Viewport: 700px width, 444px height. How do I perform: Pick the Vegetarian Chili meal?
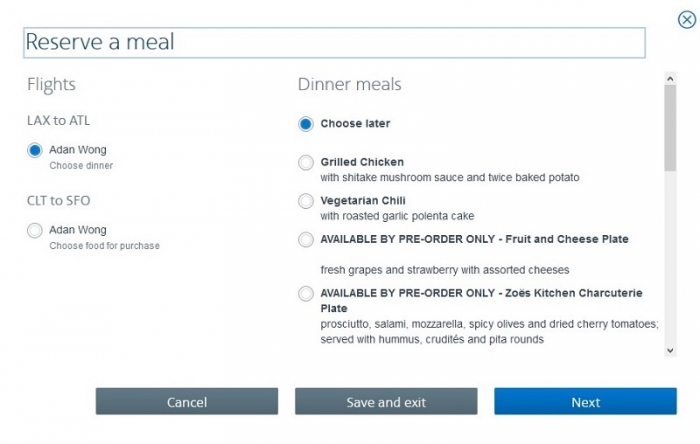point(306,201)
